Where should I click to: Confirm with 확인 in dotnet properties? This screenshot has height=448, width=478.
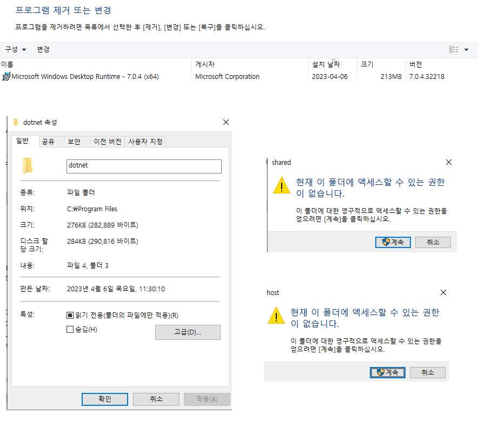(x=105, y=399)
